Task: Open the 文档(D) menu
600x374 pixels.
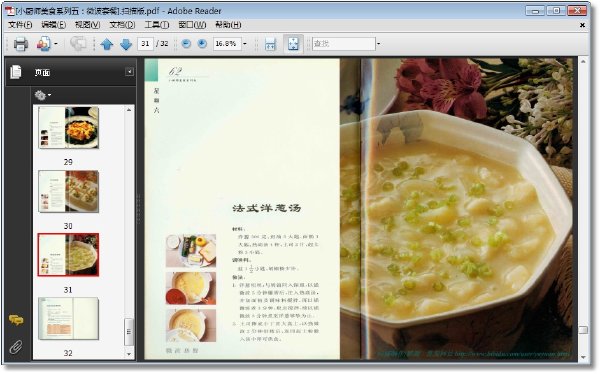Action: click(x=122, y=25)
